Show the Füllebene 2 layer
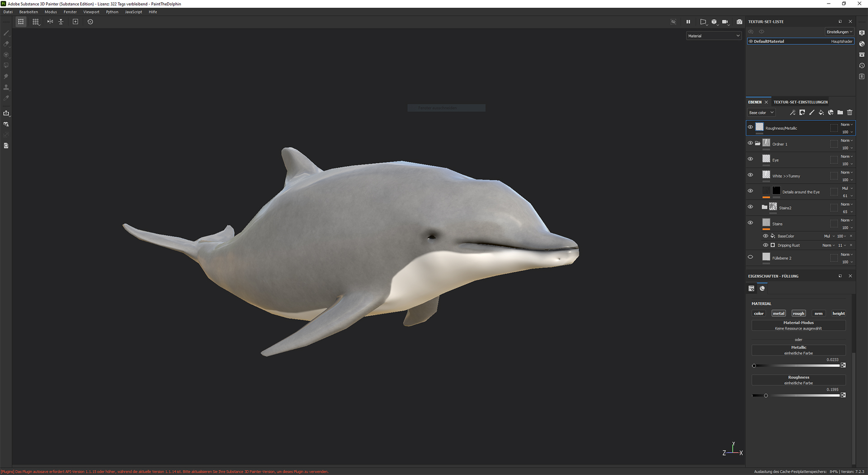The height and width of the screenshot is (475, 868). click(x=750, y=257)
